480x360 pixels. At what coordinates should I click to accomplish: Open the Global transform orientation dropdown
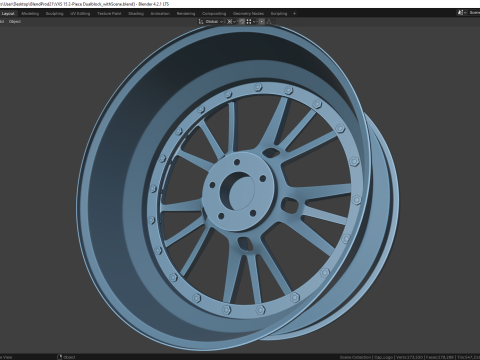pyautogui.click(x=211, y=22)
